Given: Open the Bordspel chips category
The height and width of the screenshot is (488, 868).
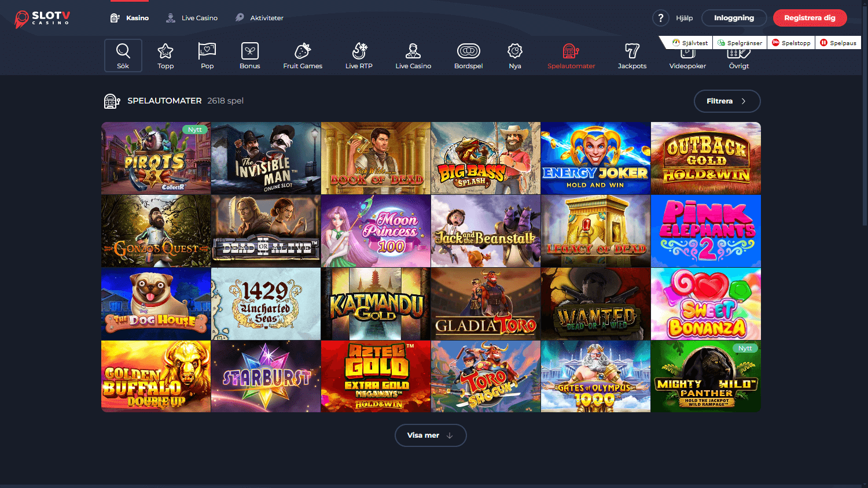Looking at the screenshot, I should (x=468, y=56).
